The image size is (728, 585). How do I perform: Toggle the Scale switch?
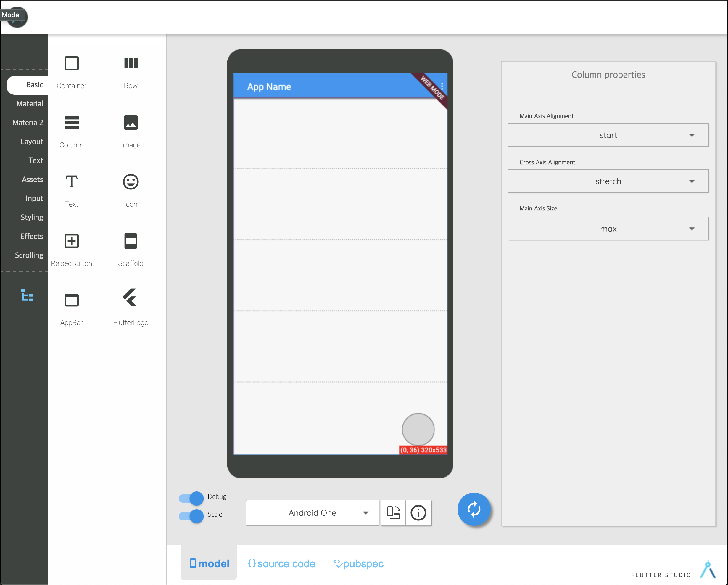[x=191, y=516]
